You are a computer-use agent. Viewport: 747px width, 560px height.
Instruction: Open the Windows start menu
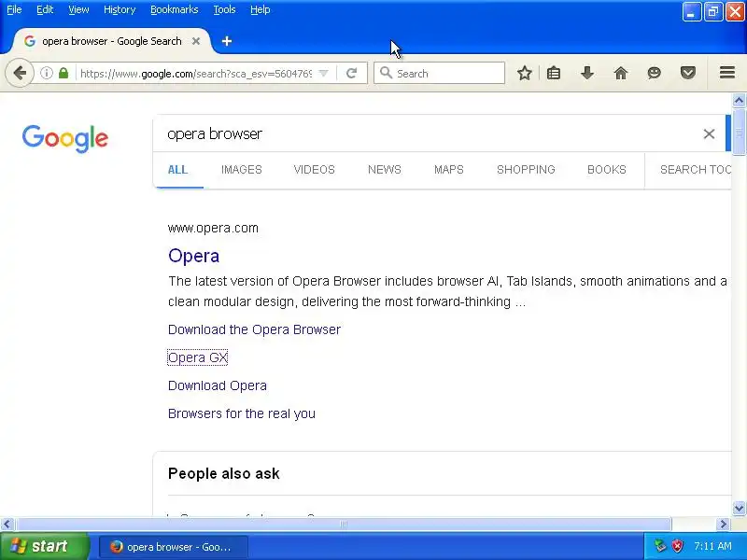pos(44,546)
